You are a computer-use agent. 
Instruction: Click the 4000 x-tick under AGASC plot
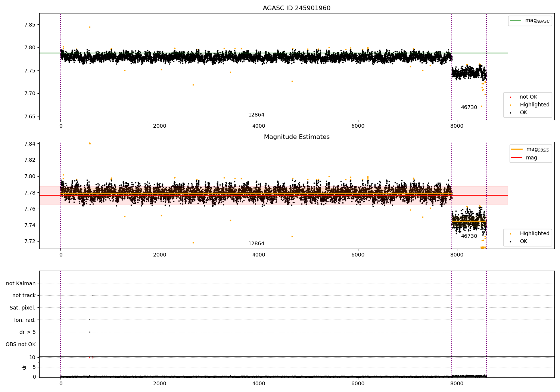259,126
